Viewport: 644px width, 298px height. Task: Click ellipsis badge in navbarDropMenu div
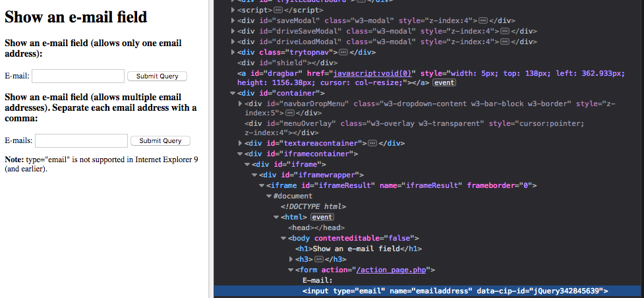[290, 113]
